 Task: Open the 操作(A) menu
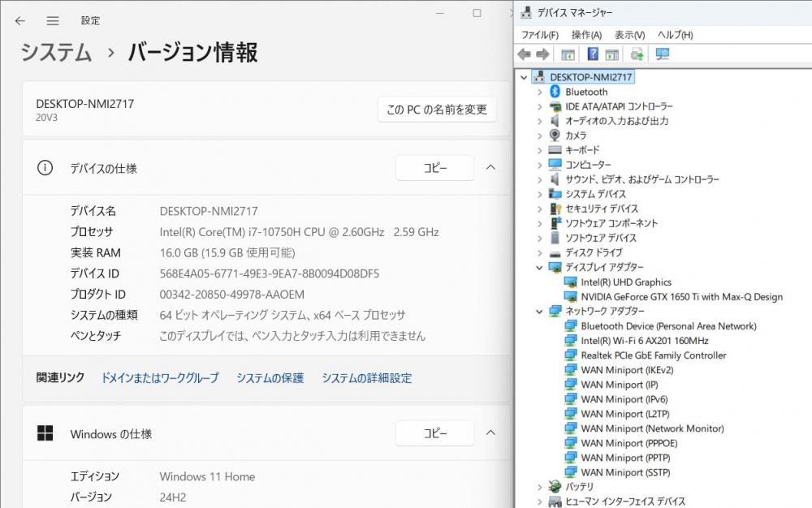coord(585,35)
